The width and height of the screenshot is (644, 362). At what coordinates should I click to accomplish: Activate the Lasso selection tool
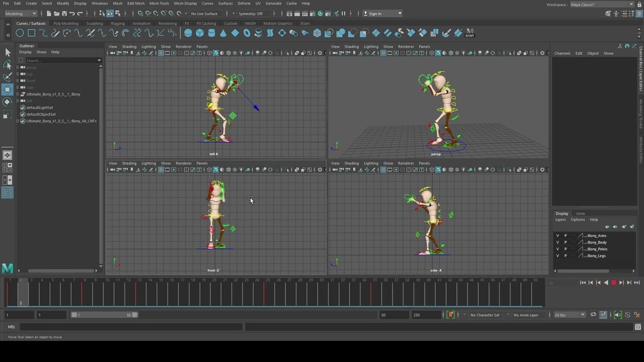pos(8,65)
